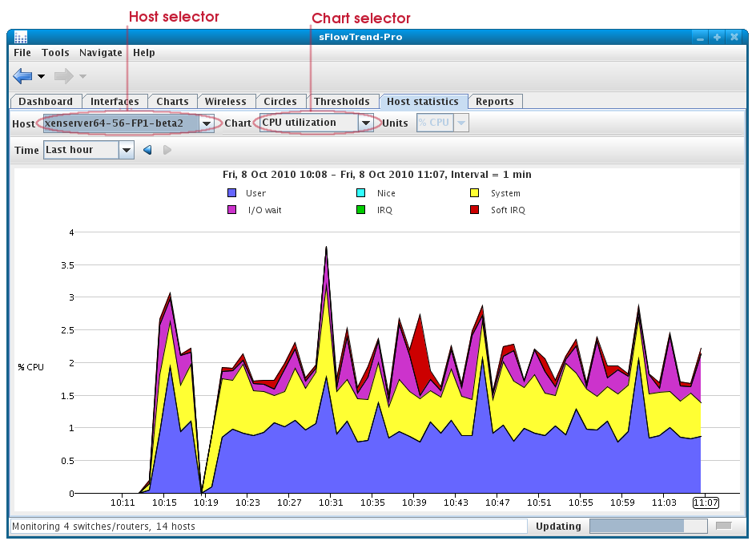This screenshot has height=545, width=756.
Task: Open the Navigate menu
Action: point(101,53)
